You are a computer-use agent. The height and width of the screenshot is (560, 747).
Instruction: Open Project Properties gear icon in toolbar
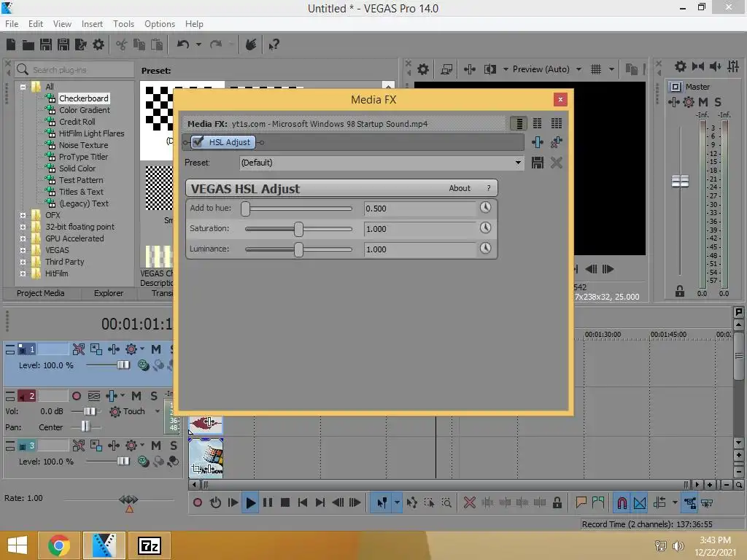pyautogui.click(x=98, y=44)
